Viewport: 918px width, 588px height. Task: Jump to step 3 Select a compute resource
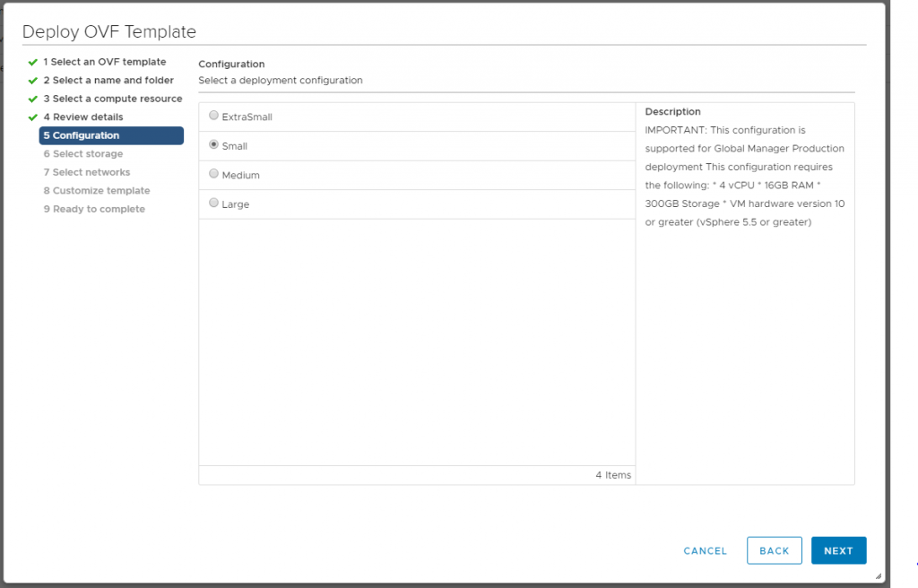click(112, 99)
